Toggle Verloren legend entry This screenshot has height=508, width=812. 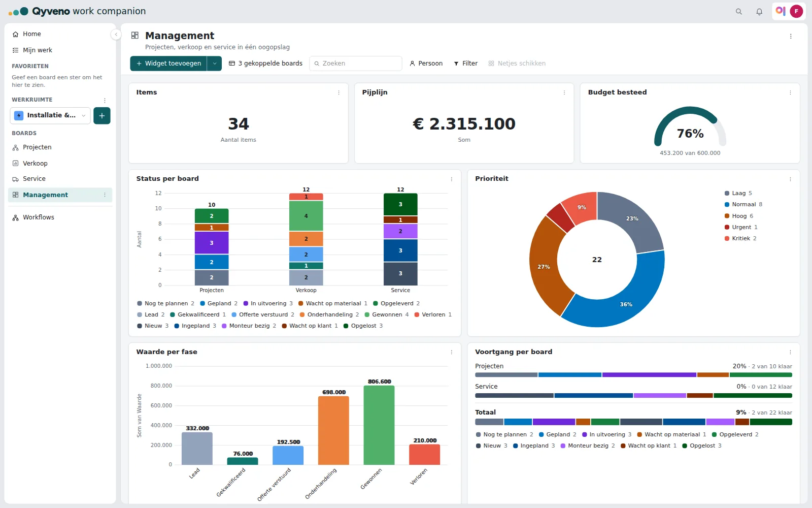(433, 315)
